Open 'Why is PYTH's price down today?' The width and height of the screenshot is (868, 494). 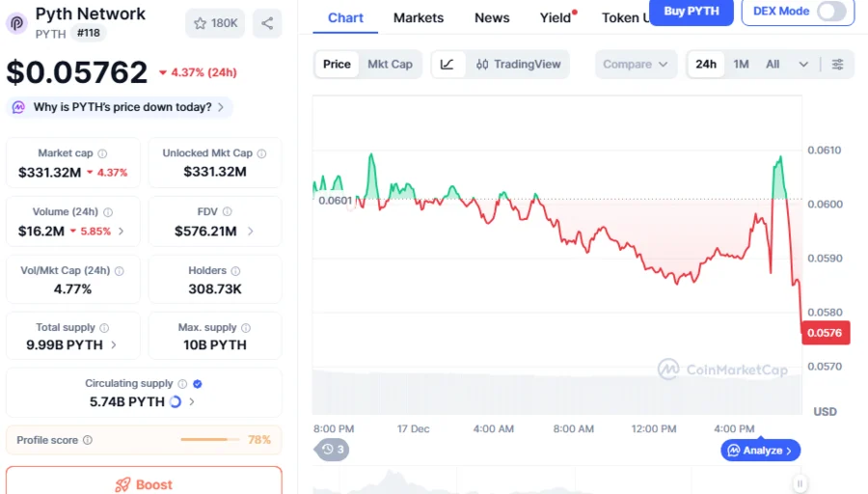click(x=120, y=107)
